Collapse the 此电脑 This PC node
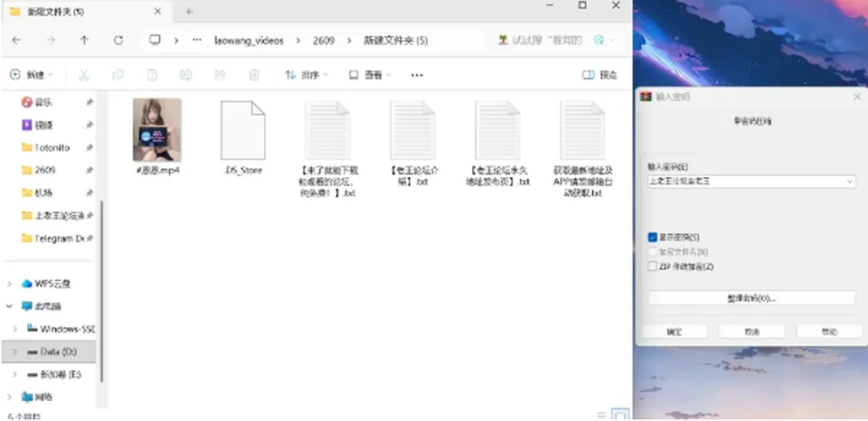 tap(9, 306)
